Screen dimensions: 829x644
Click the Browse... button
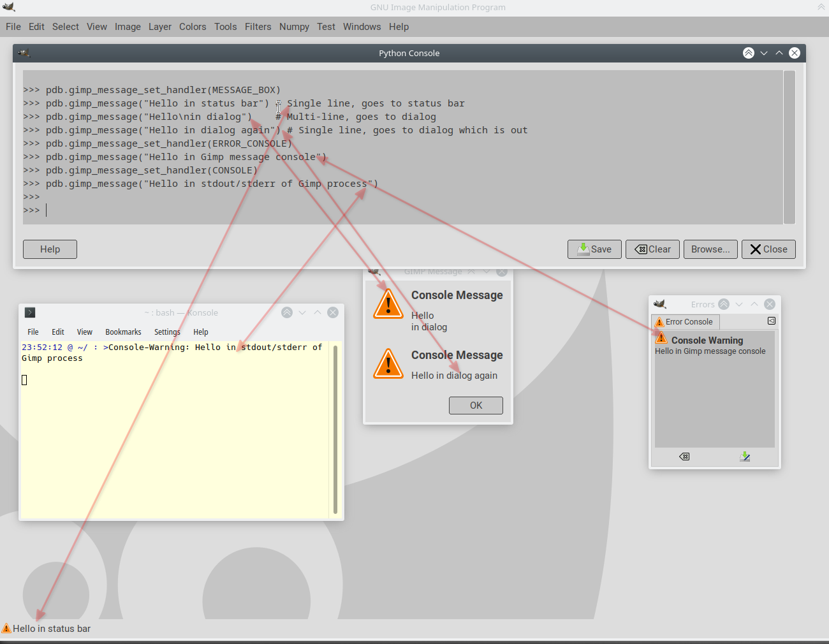tap(711, 249)
